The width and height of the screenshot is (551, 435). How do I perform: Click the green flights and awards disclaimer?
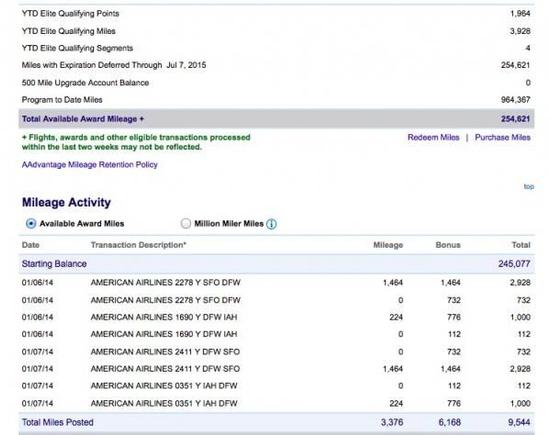(136, 142)
